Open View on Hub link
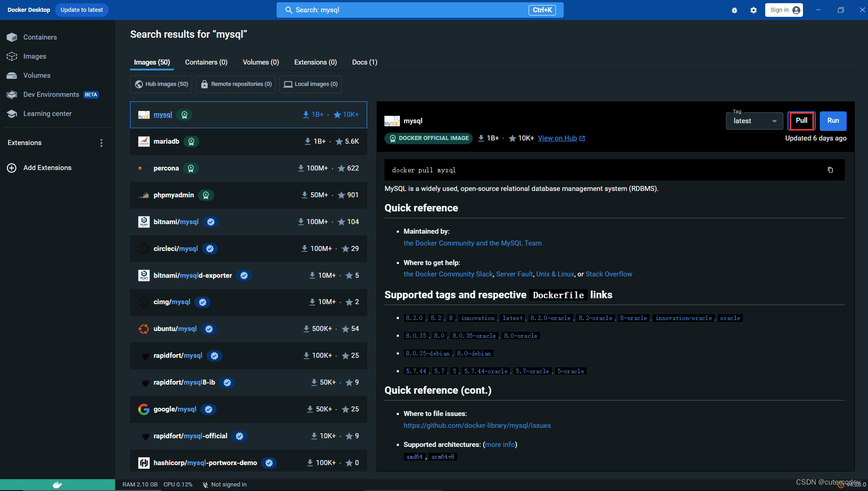This screenshot has height=491, width=868. (557, 138)
